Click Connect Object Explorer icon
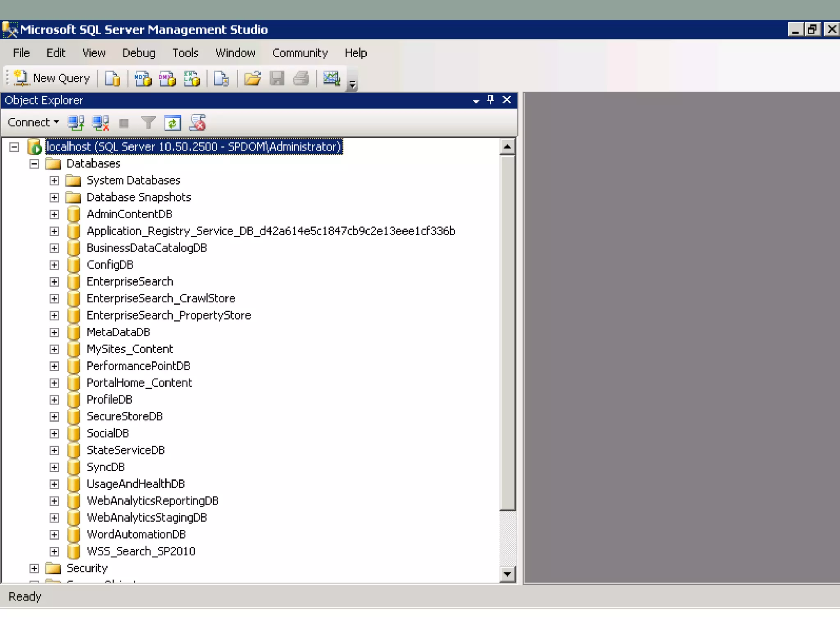Screen dimensions: 840x630 coord(76,123)
